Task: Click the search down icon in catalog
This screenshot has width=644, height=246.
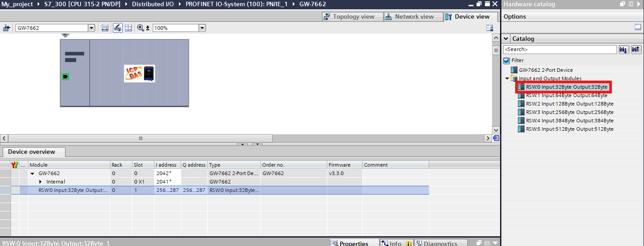Action: point(624,50)
